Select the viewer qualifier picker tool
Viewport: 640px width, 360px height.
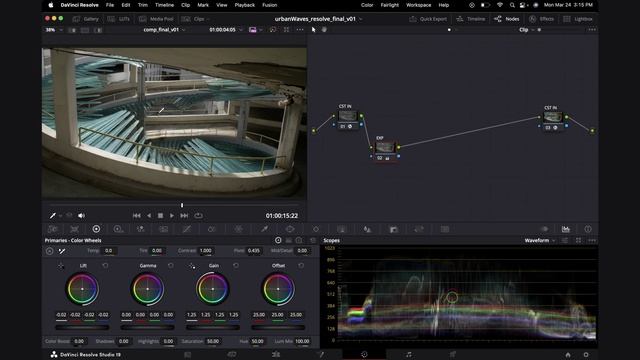(x=53, y=216)
